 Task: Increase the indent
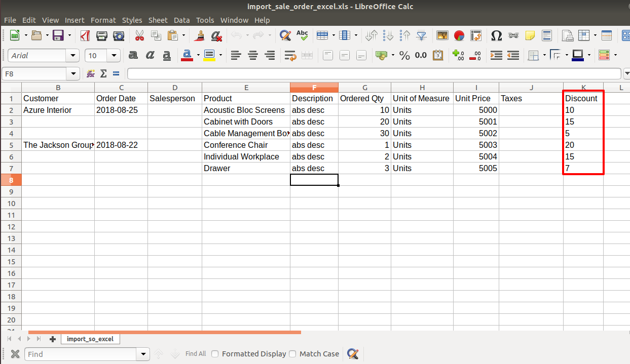(x=497, y=55)
